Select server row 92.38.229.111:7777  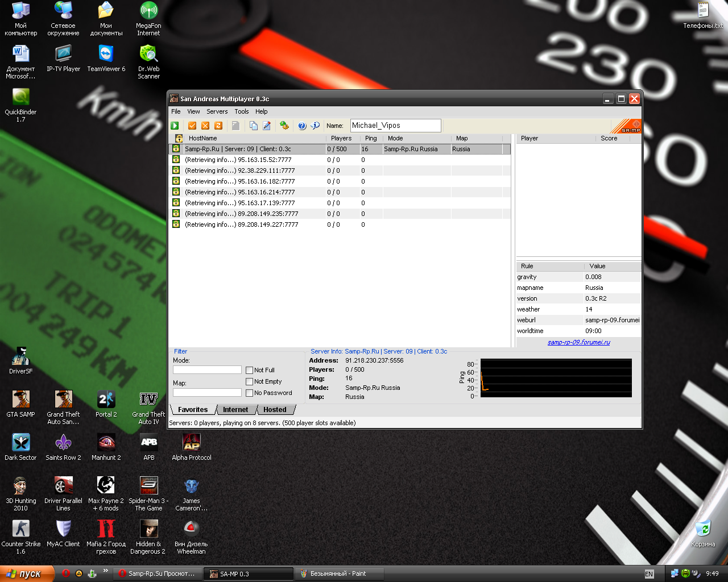[x=340, y=171]
